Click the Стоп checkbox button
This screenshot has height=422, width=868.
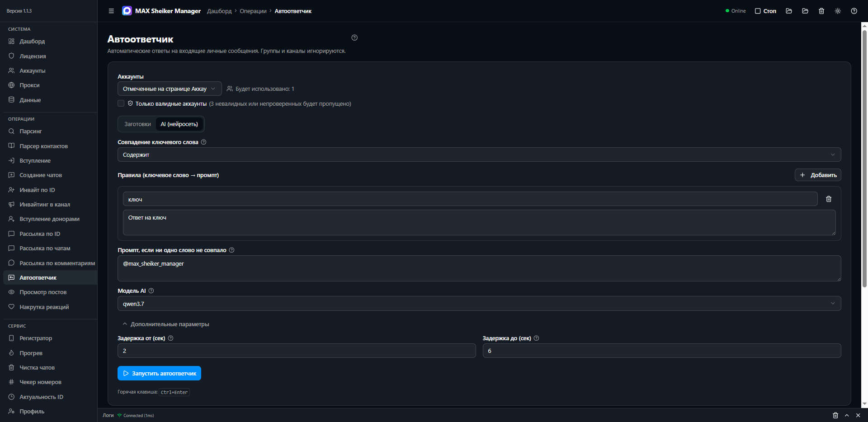(765, 11)
